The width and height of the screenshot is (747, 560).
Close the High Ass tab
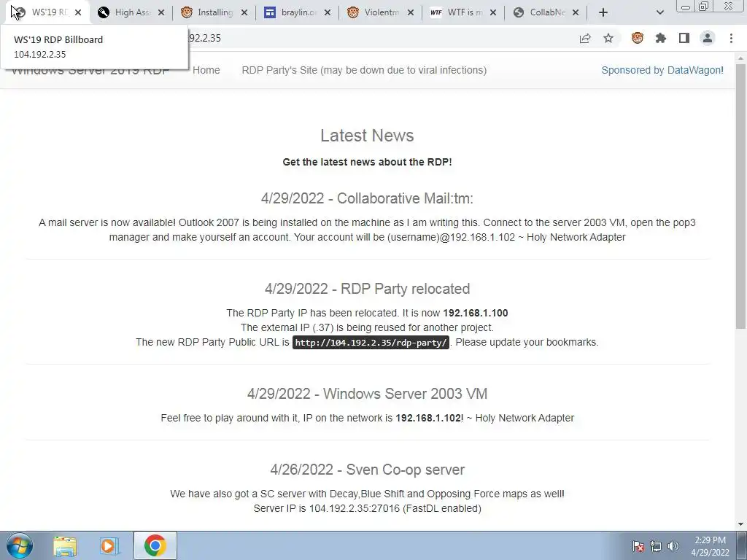(161, 12)
